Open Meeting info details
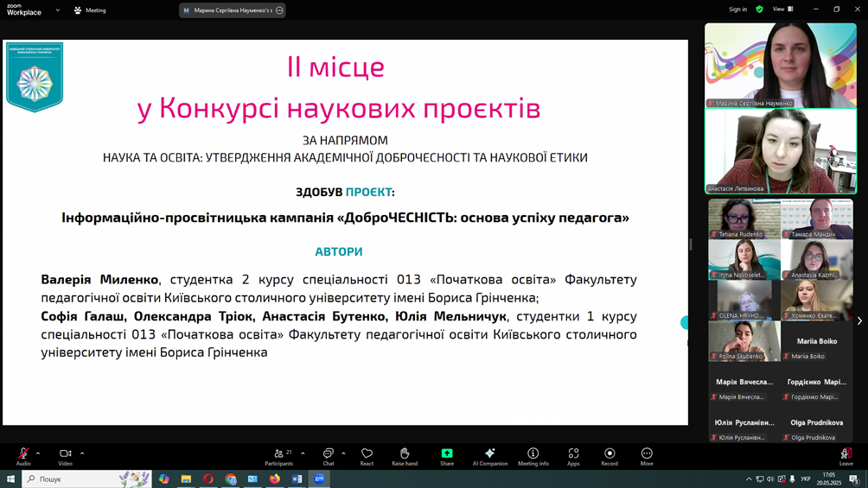 tap(533, 455)
